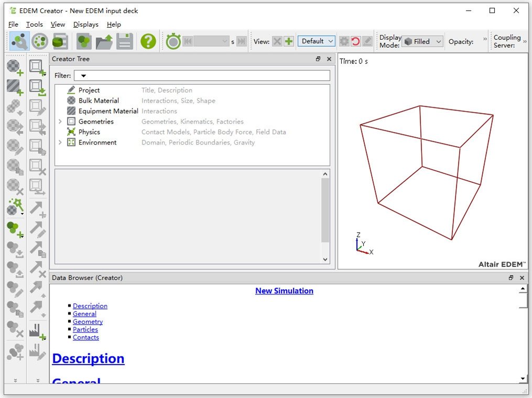The image size is (532, 398).
Task: Step forward with skip-to-end playback button
Action: pyautogui.click(x=242, y=41)
